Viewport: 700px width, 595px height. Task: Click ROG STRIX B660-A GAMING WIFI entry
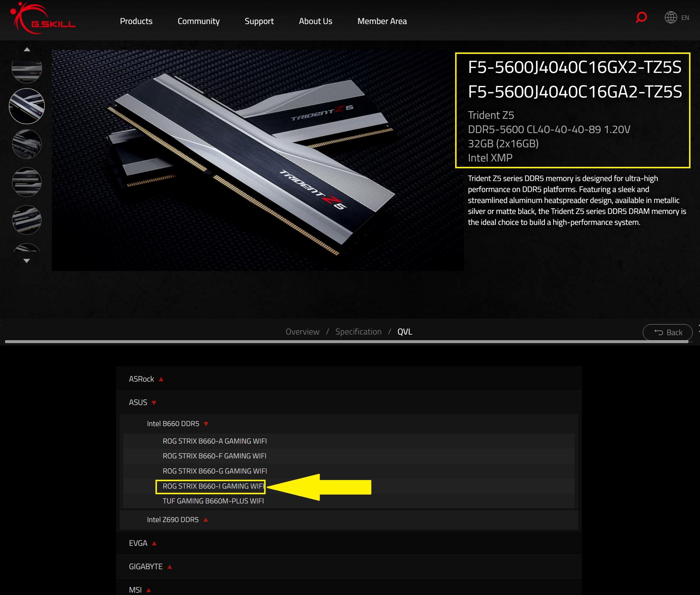(215, 441)
